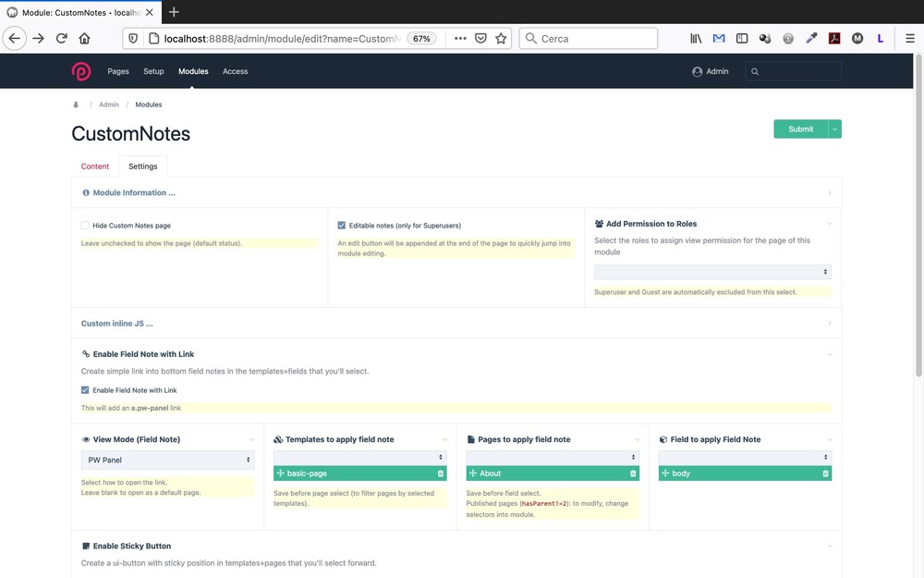Check the Hide Custom Notes page box
The height and width of the screenshot is (578, 924).
pyautogui.click(x=85, y=226)
